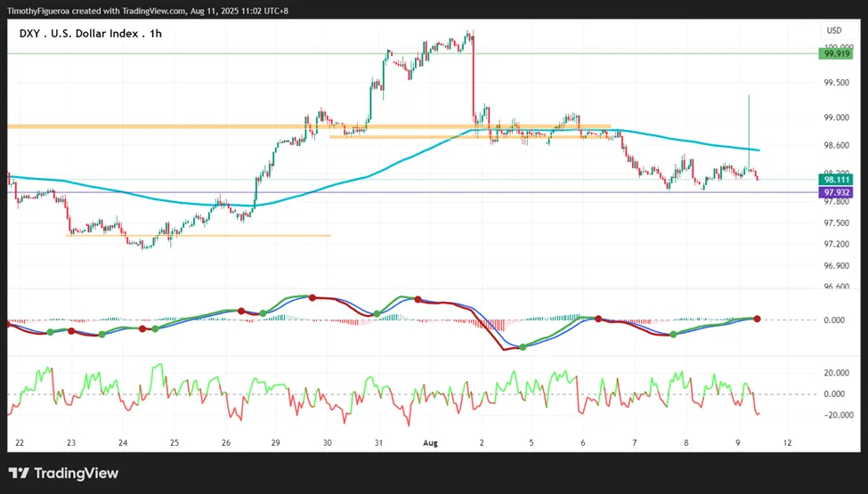
Task: Click the TradingView wordmark text
Action: click(x=77, y=474)
